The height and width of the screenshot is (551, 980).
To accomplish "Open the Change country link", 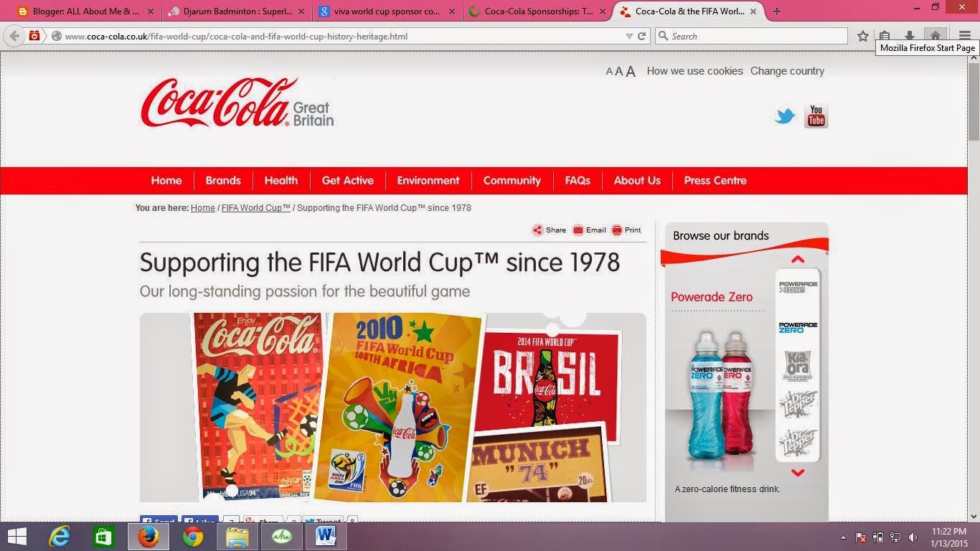I will coord(787,71).
